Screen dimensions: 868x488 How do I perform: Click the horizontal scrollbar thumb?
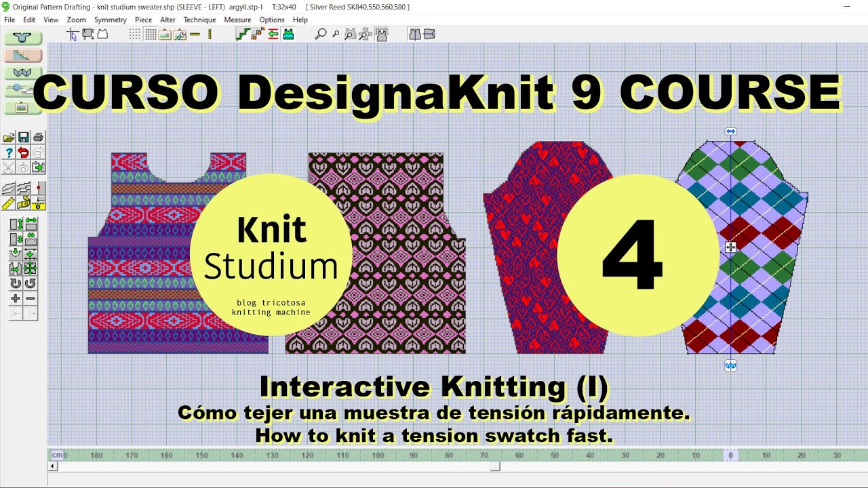(x=496, y=466)
